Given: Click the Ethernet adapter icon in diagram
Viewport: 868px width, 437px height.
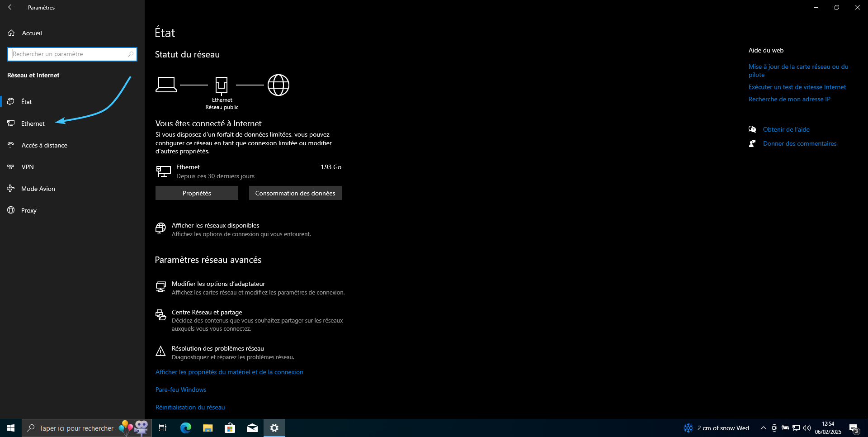Looking at the screenshot, I should coord(222,85).
